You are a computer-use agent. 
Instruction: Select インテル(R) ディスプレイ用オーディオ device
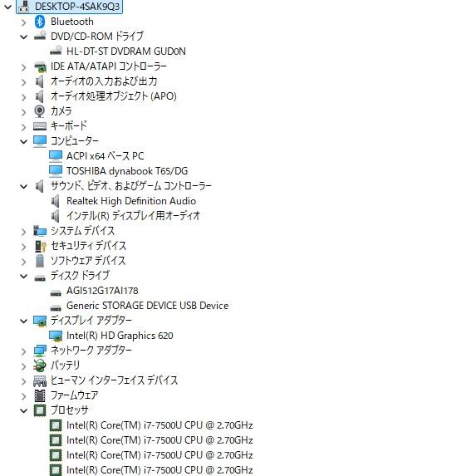coord(133,216)
